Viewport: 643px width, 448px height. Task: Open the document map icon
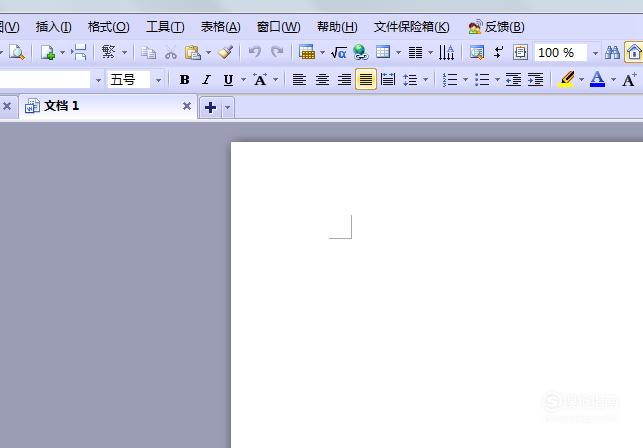tap(477, 52)
